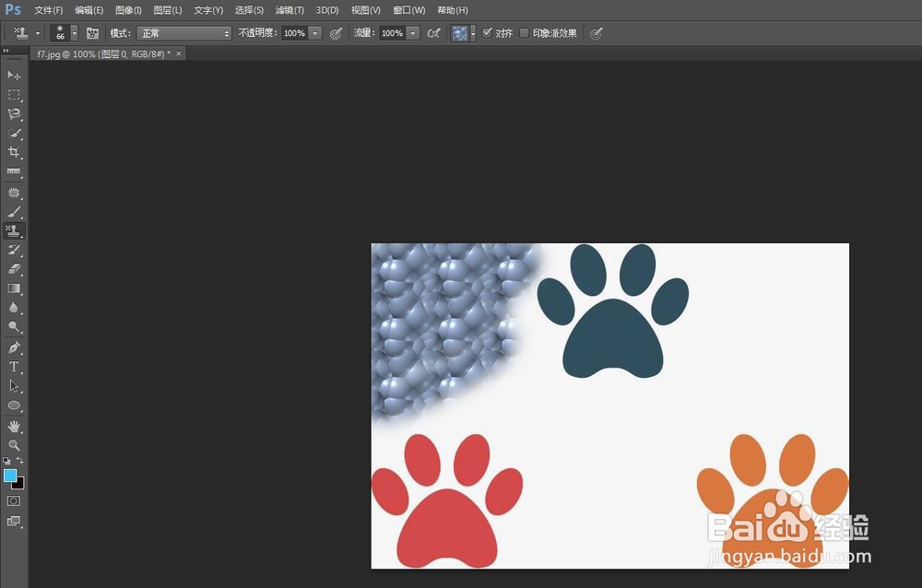
Task: Select the Horizontal Type tool
Action: pyautogui.click(x=14, y=367)
